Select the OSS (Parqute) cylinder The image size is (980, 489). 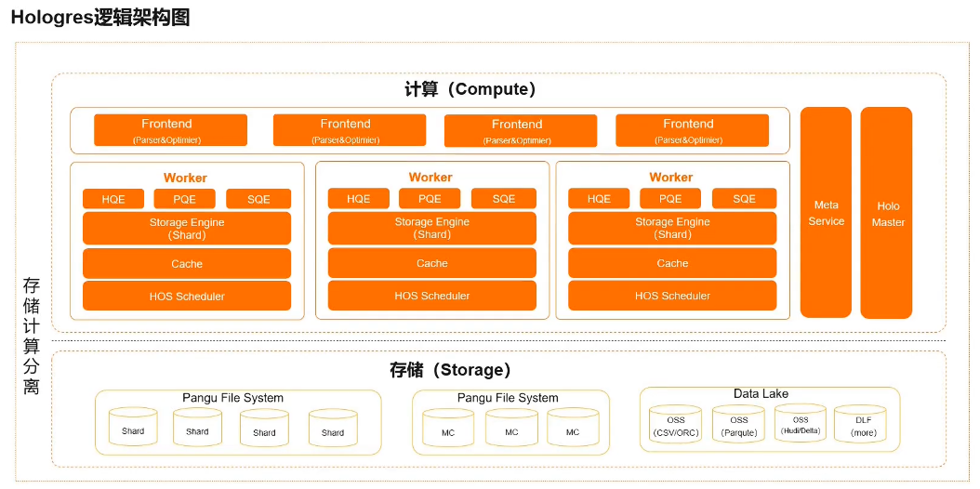point(738,424)
